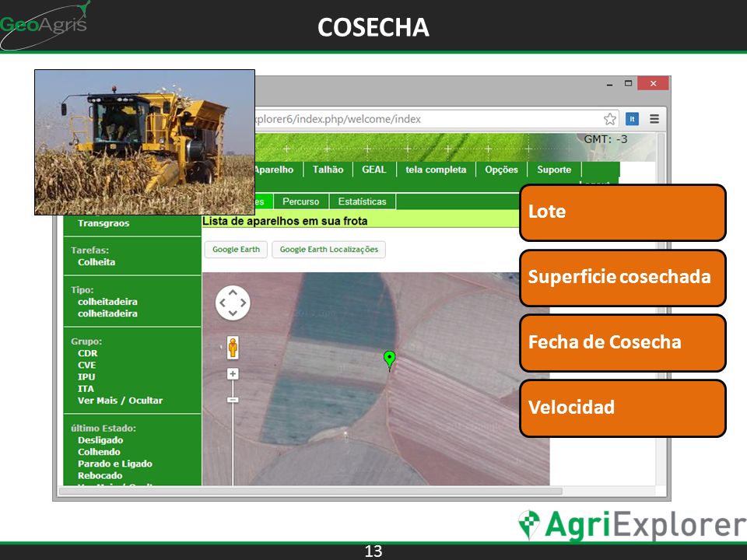Filter by group IPU

pos(86,377)
